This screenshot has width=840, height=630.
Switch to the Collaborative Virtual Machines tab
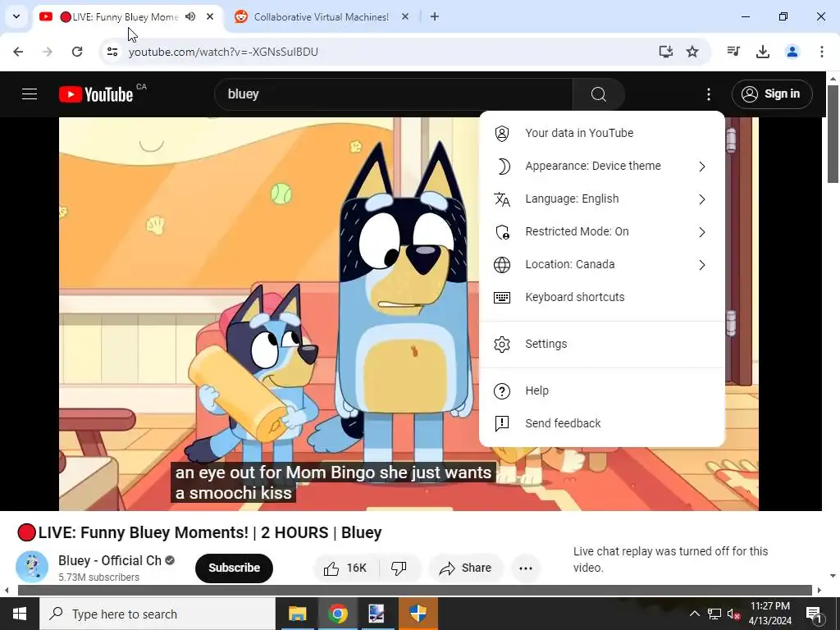321,17
